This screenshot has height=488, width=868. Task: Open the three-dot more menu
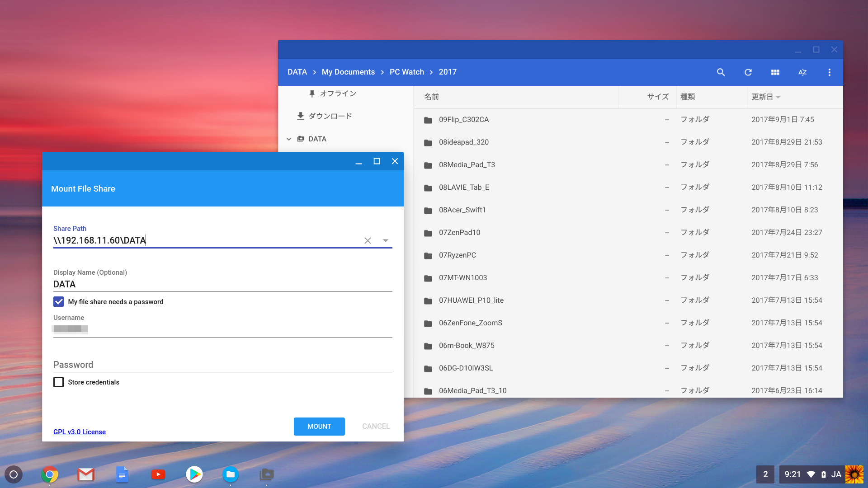[829, 72]
